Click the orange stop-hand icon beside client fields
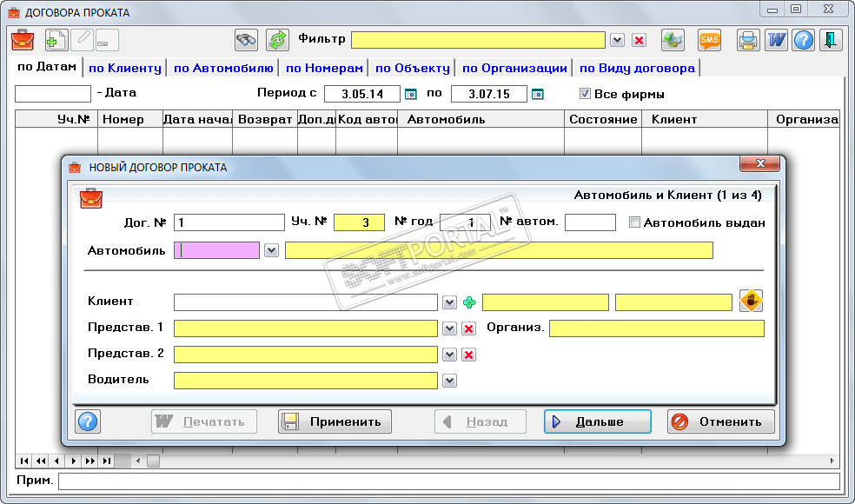 751,301
